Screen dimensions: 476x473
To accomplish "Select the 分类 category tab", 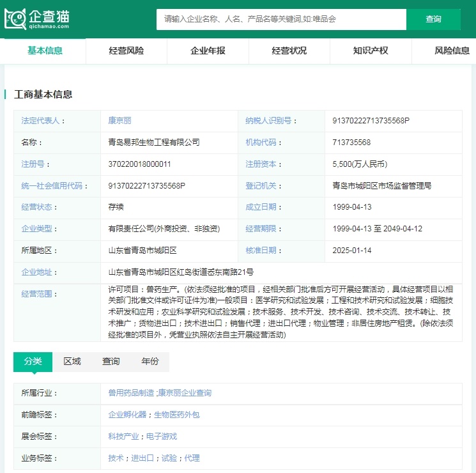I will tap(33, 361).
